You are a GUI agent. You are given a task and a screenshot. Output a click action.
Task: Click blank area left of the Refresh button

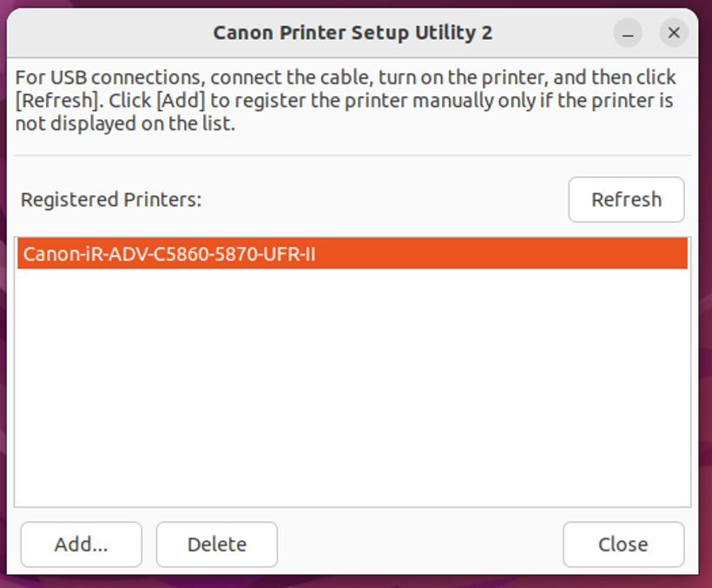point(391,200)
